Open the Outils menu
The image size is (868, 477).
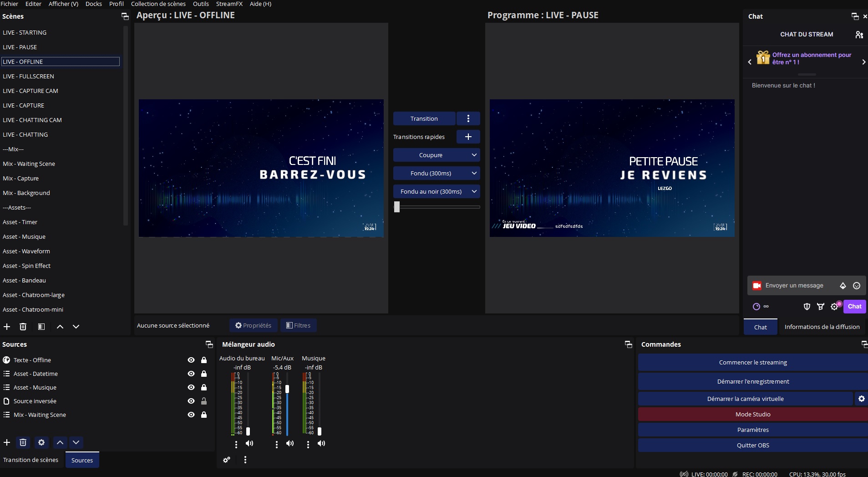click(201, 4)
